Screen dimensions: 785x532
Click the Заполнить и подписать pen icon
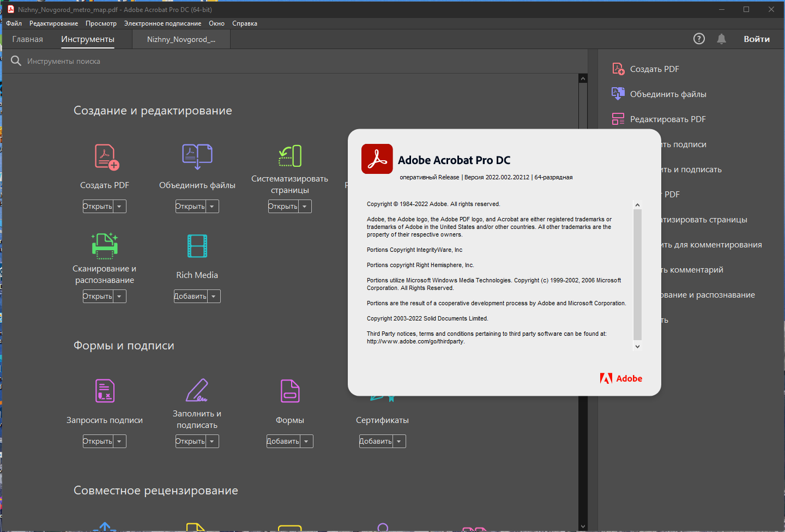point(197,390)
